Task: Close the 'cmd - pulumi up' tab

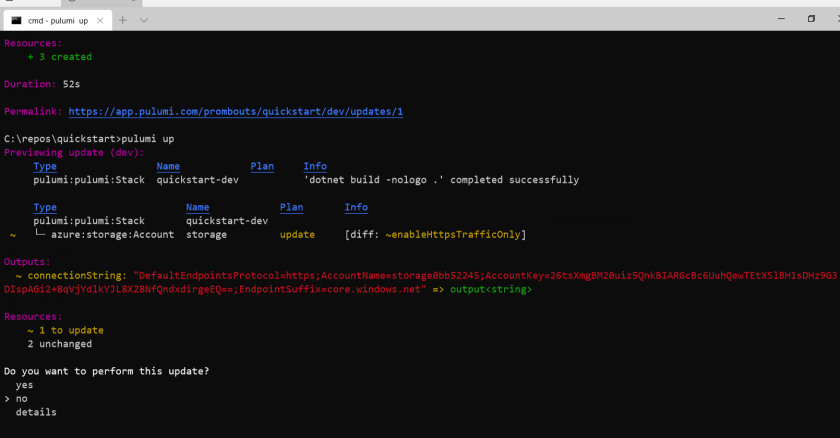Action: (x=100, y=20)
